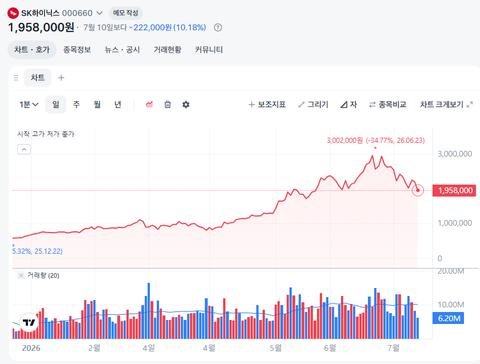
Task: Click the TradingView logo icon
Action: coord(29,322)
